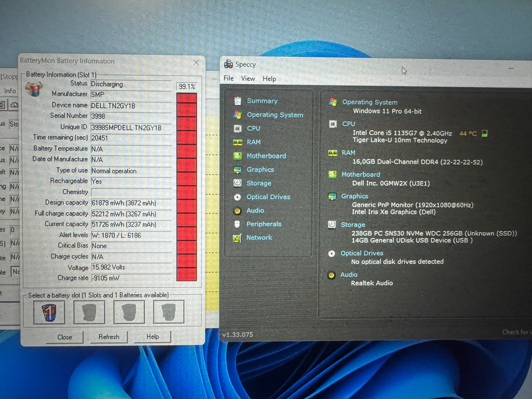This screenshot has width=532, height=399.
Task: Switch to Graphics section in sidebar
Action: click(x=260, y=170)
